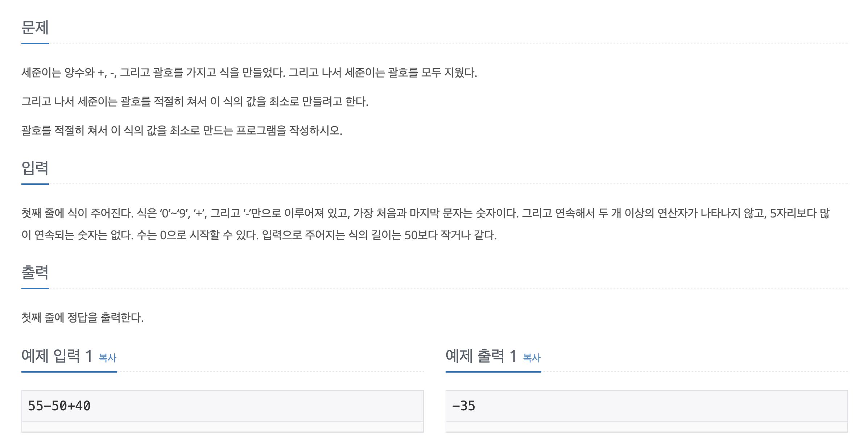Click the sentence ending with 프로그램을 작성하시오
This screenshot has height=448, width=868.
click(182, 130)
